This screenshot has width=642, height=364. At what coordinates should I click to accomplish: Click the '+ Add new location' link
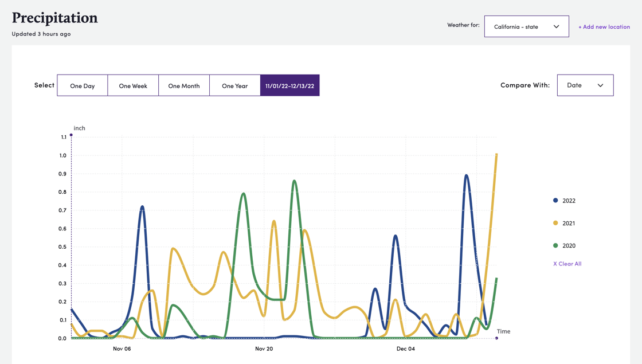pos(604,26)
